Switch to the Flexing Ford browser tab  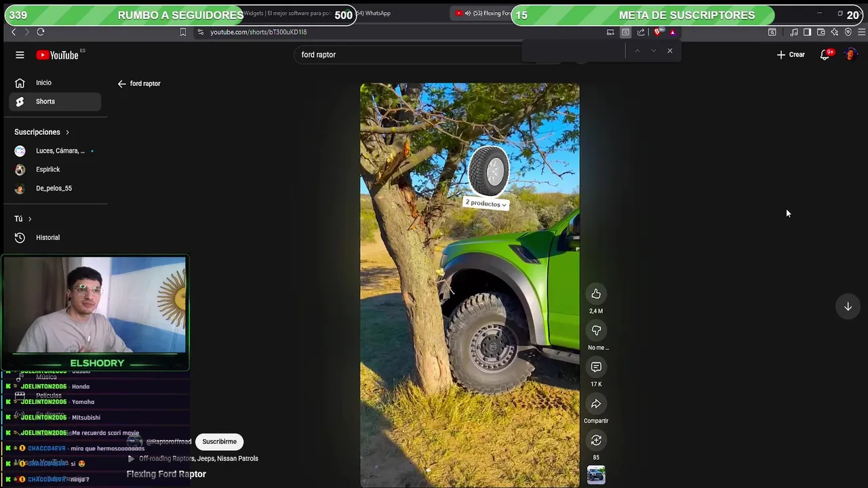tap(481, 13)
